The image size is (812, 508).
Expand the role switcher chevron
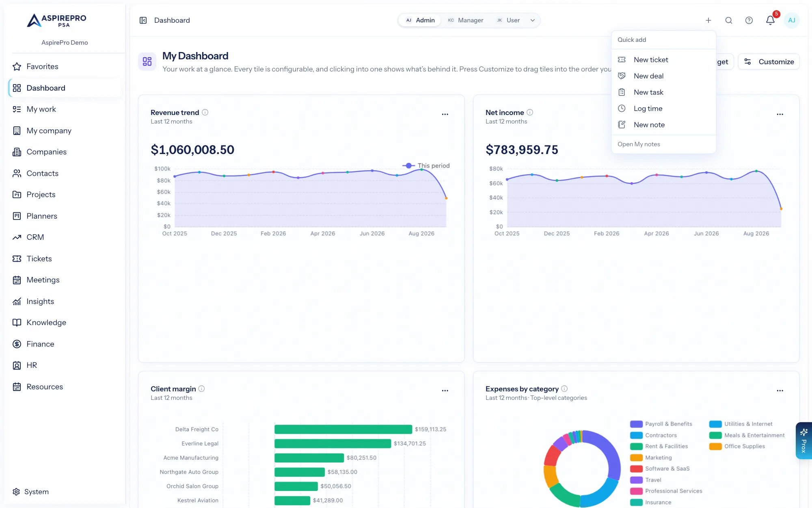pyautogui.click(x=533, y=20)
